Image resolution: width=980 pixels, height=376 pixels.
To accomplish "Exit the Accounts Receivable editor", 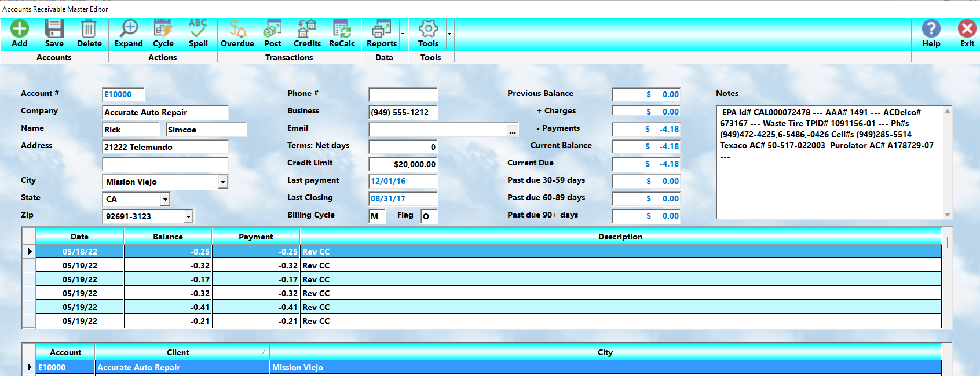I will pos(967,34).
